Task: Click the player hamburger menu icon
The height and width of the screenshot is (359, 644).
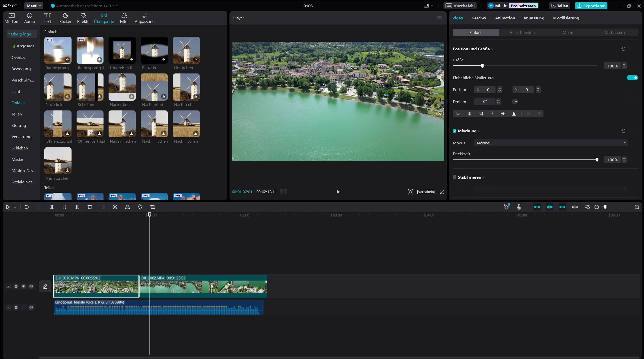Action: pos(439,18)
